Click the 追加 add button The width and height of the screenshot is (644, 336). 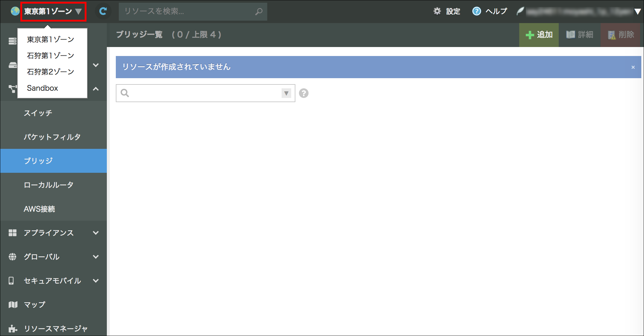[539, 35]
